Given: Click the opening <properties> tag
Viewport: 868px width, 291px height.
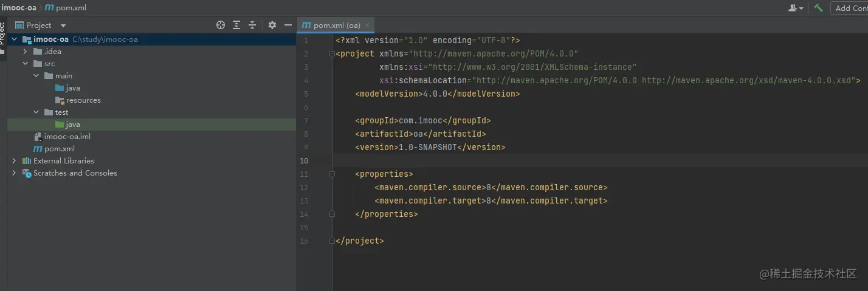Looking at the screenshot, I should (x=384, y=174).
